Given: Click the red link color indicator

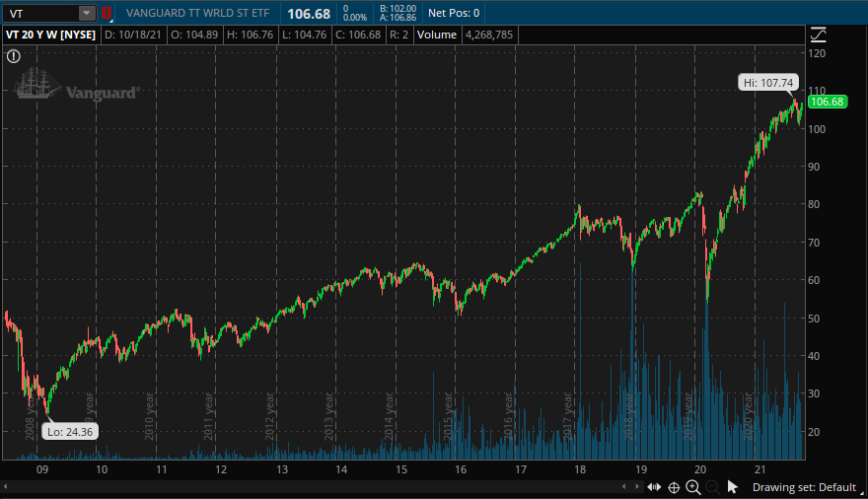Looking at the screenshot, I should 107,13.
